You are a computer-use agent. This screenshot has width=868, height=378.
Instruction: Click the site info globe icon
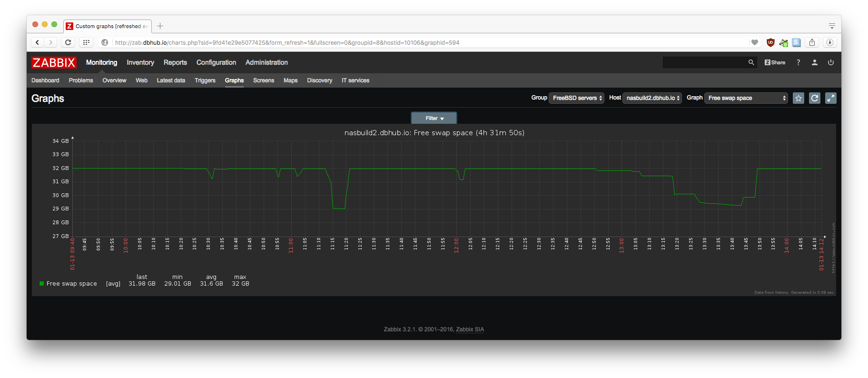point(105,42)
